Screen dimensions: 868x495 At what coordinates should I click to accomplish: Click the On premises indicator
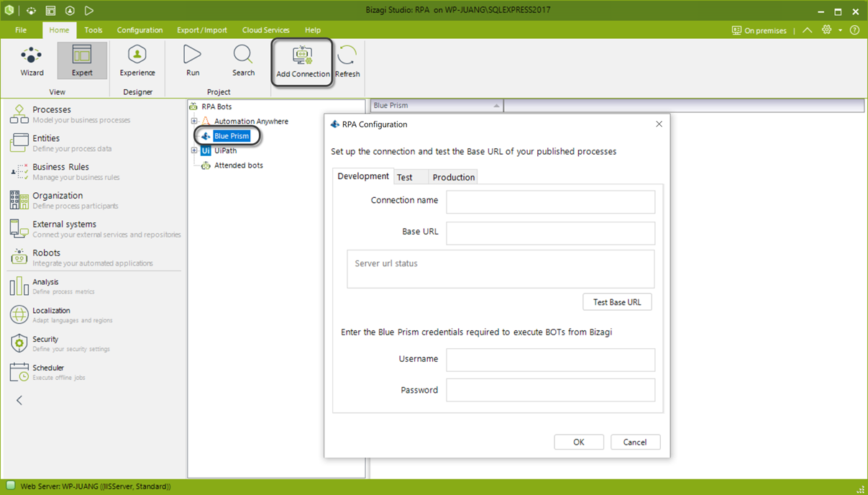tap(759, 30)
